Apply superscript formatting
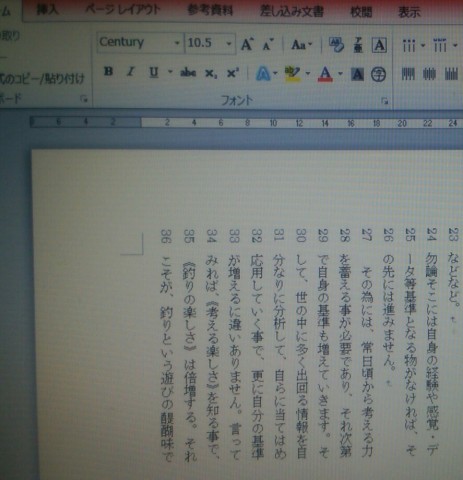 click(x=233, y=73)
